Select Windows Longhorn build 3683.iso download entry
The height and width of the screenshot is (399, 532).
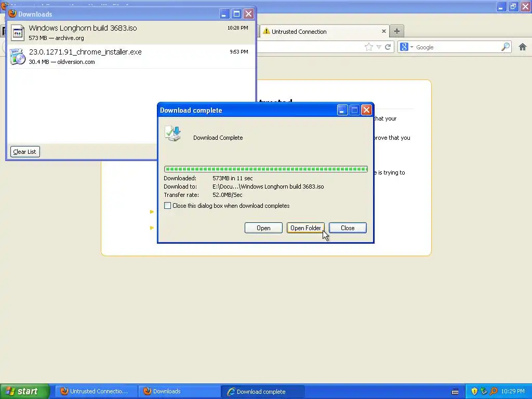coord(131,33)
